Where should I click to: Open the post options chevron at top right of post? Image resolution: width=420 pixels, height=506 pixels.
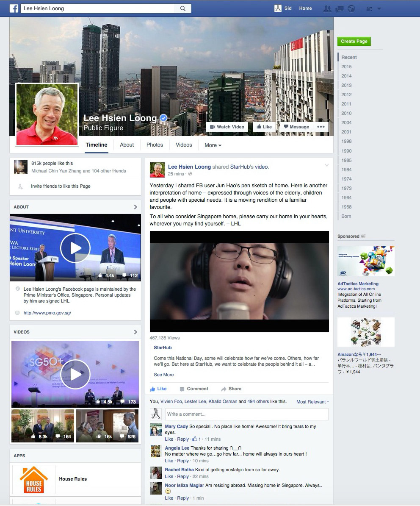point(326,165)
